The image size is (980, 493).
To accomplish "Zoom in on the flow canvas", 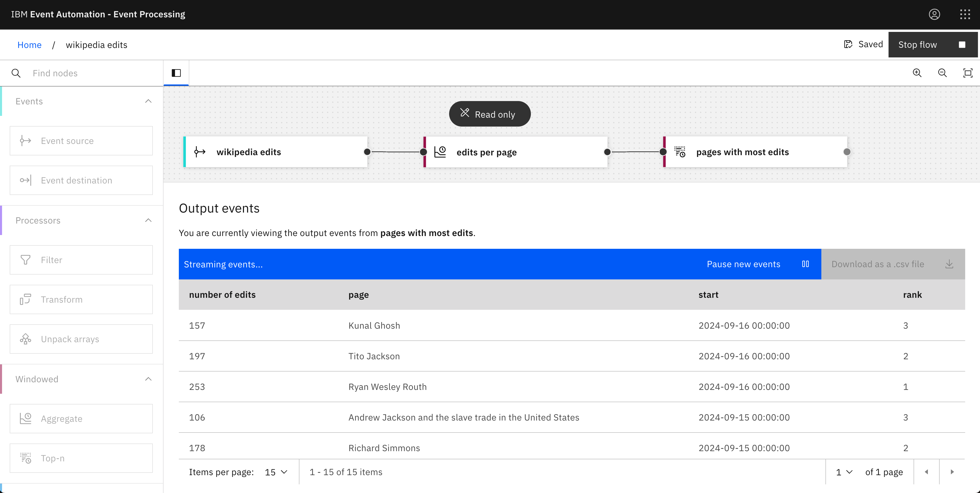I will tap(917, 73).
